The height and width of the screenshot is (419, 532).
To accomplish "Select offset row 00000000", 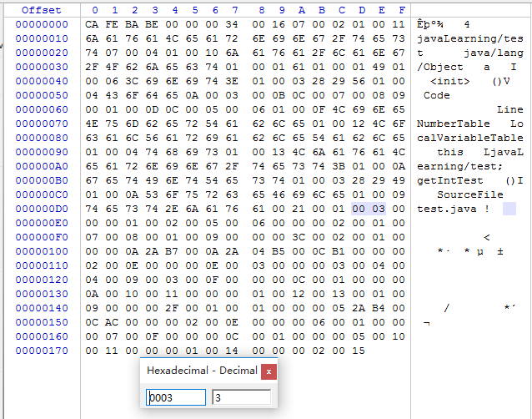I will coord(42,24).
